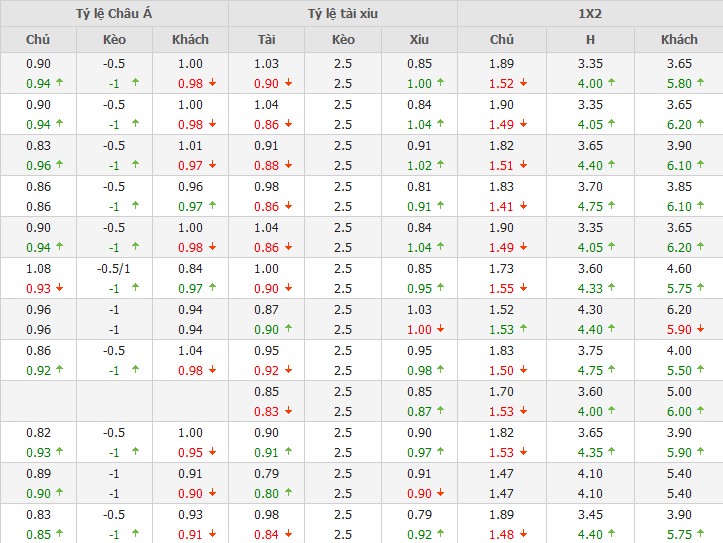Viewport: 723px width, 543px height.
Task: Click the green up arrow next to 4.35
Action: [x=612, y=452]
